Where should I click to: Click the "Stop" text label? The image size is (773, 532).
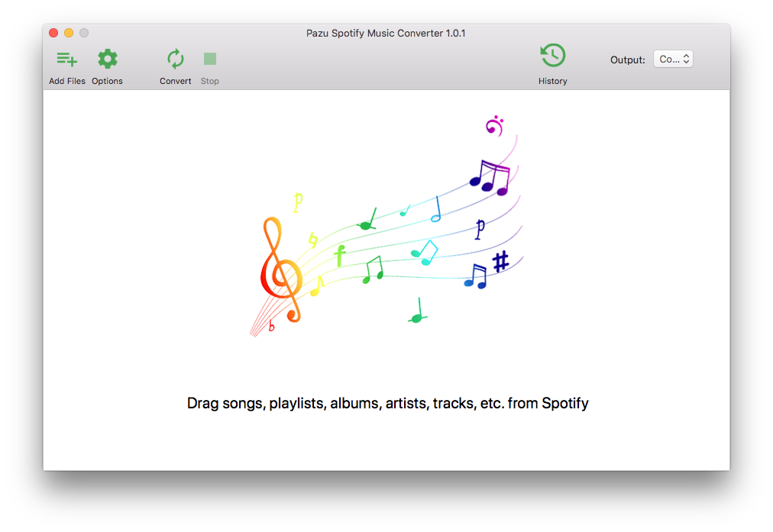click(x=209, y=81)
